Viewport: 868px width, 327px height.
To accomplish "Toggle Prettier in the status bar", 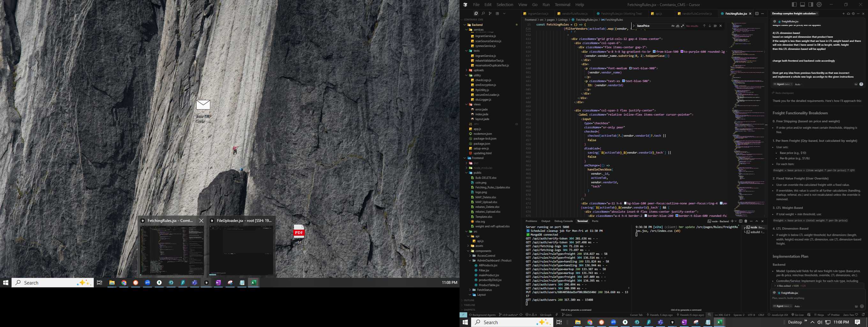I will pos(834,315).
